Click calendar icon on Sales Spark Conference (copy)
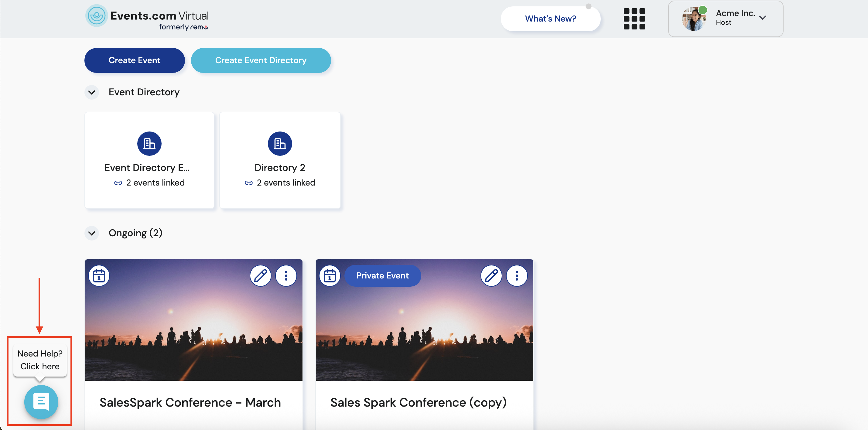Screen dimensions: 868x430 tap(329, 276)
